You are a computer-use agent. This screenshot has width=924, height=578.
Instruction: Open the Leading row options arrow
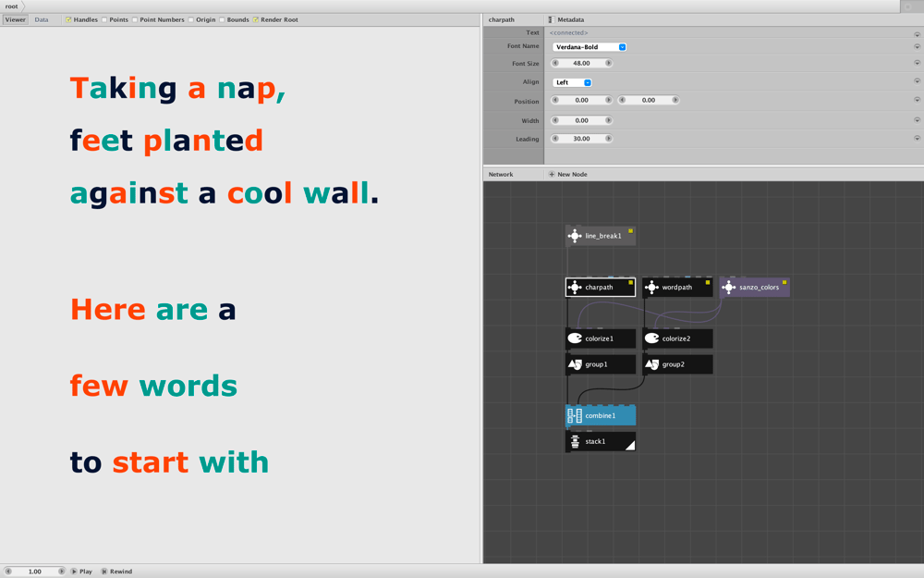917,138
